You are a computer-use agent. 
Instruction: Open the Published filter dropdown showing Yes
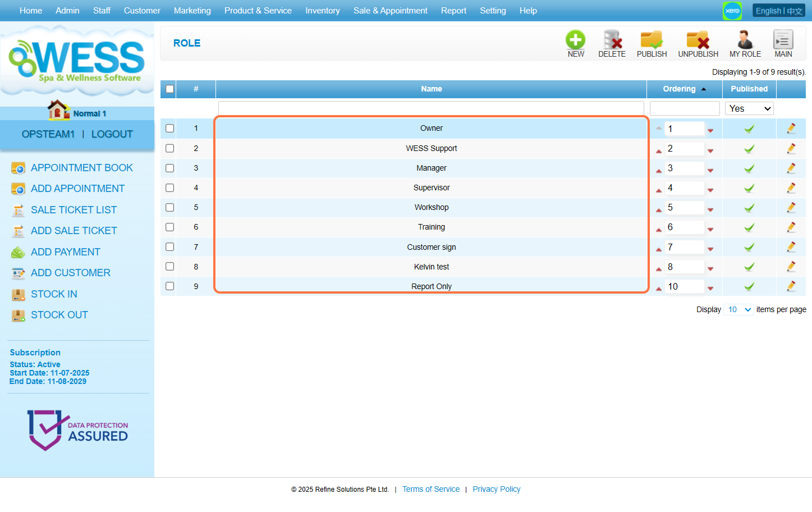click(x=749, y=108)
